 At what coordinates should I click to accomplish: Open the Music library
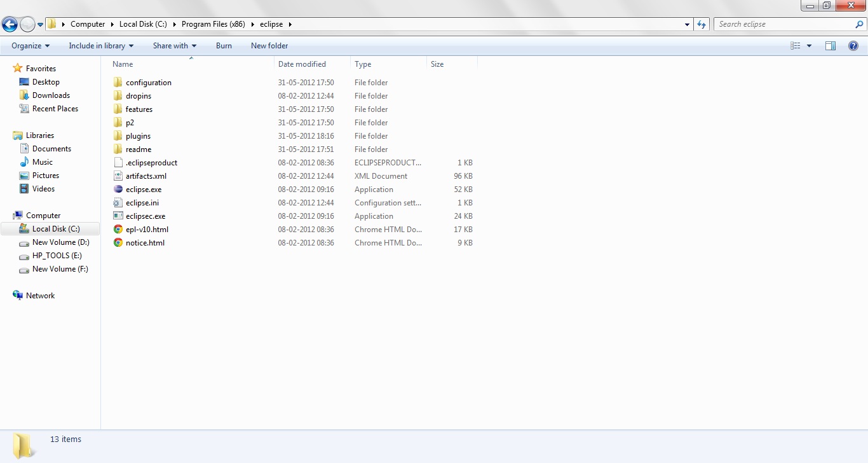(x=43, y=162)
